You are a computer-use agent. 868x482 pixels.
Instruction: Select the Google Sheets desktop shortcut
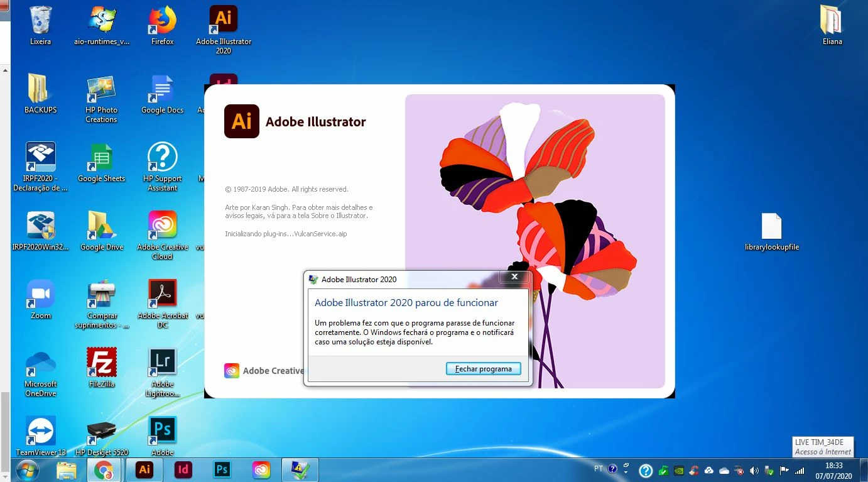pyautogui.click(x=102, y=163)
